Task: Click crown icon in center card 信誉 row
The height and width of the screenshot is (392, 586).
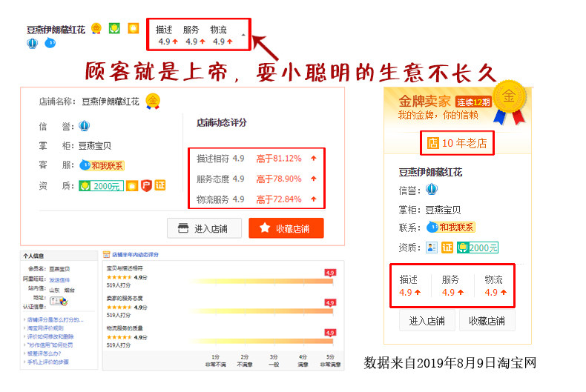Action: 84,126
